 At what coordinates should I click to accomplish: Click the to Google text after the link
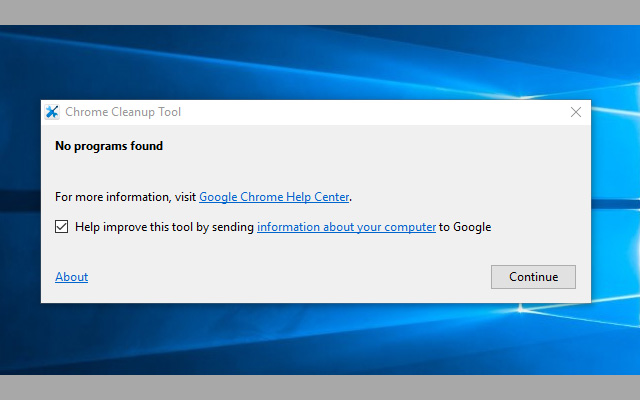[x=465, y=227]
